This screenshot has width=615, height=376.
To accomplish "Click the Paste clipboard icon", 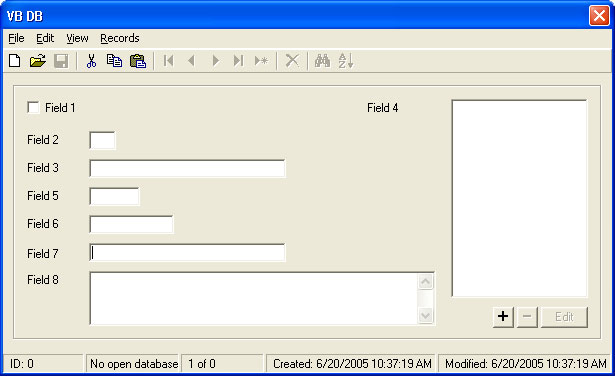I will coord(138,61).
